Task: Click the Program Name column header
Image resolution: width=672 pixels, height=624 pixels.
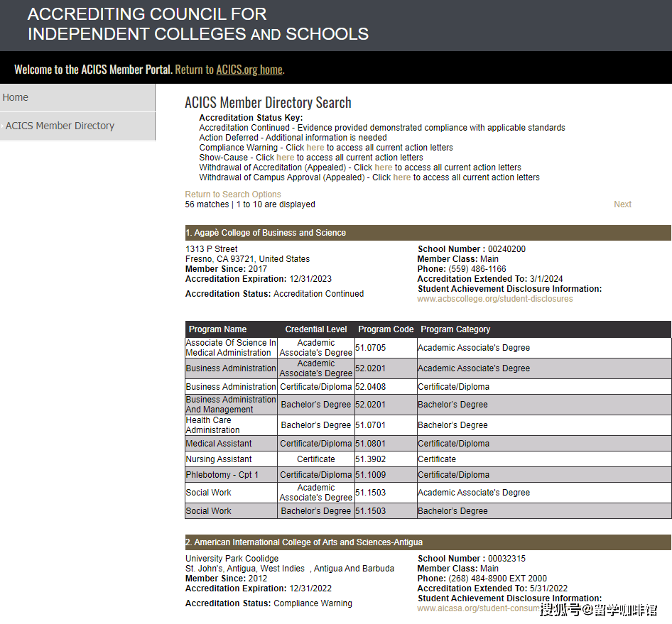Action: [x=217, y=329]
